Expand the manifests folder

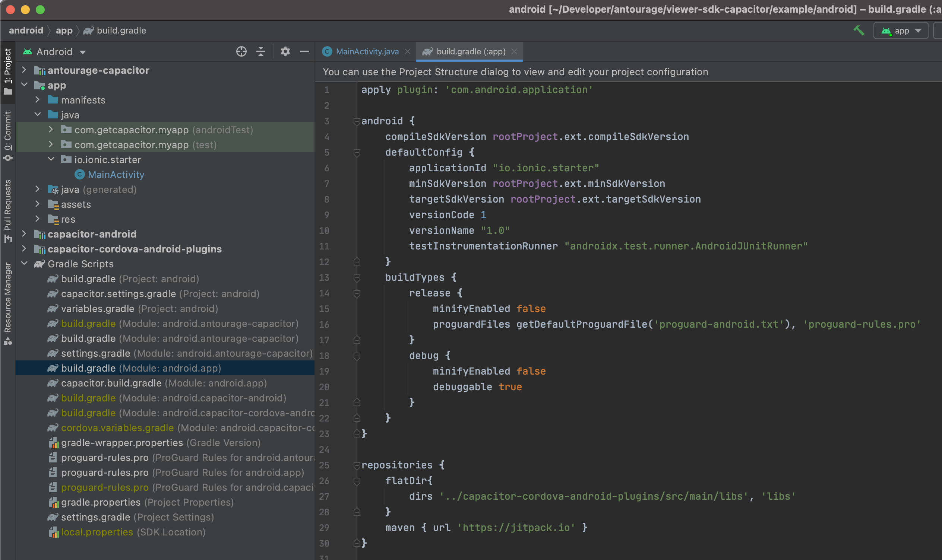[x=37, y=100]
